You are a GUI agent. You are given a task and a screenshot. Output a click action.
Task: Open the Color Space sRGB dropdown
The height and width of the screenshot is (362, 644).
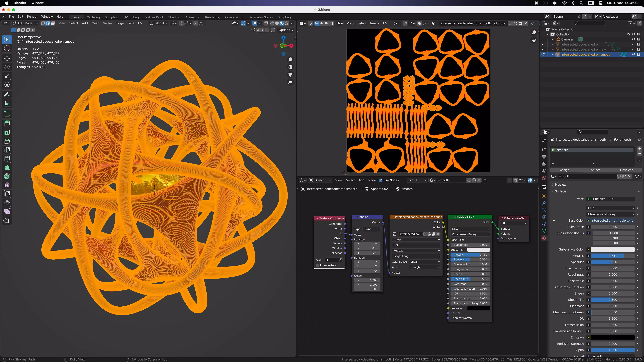pos(425,262)
